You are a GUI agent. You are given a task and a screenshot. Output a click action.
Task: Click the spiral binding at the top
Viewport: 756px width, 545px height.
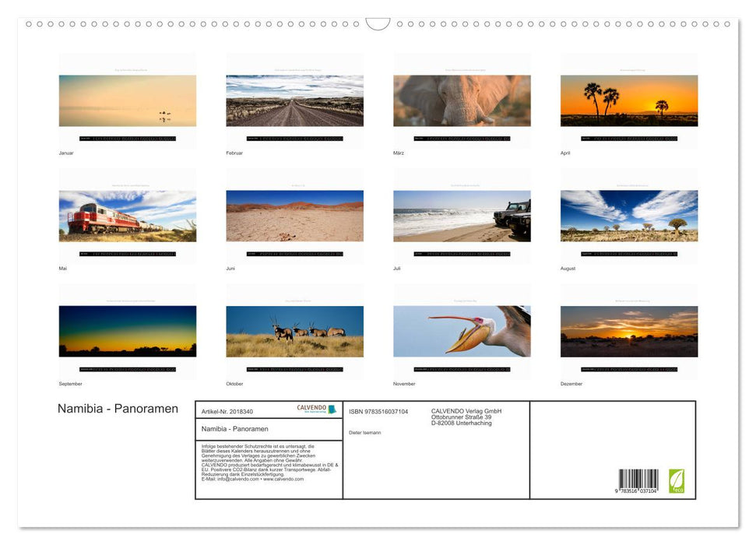(378, 24)
